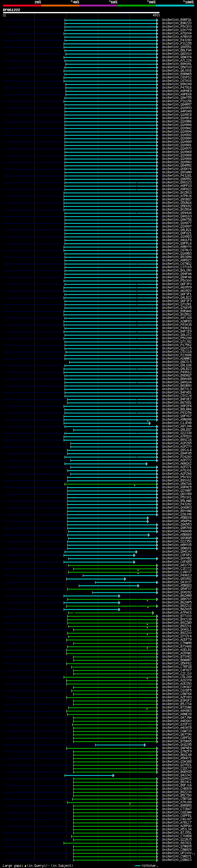The height and width of the screenshot is (868, 197).
Task: Click the UniRef100_Q96553 label
Action: tap(176, 525)
